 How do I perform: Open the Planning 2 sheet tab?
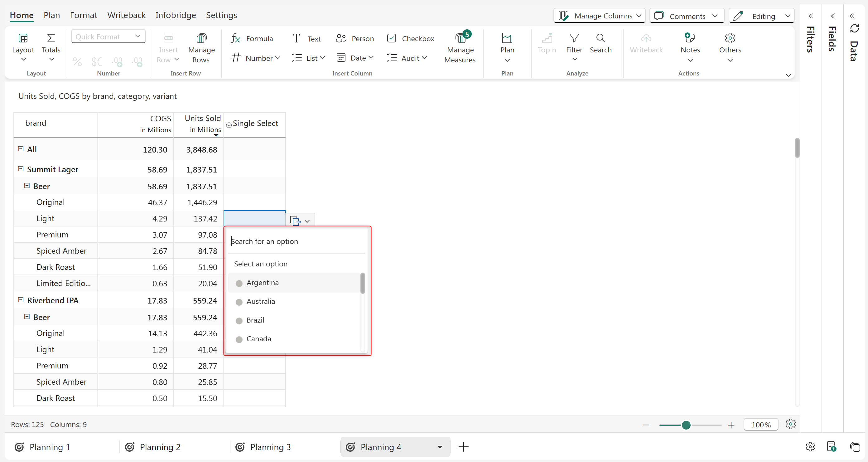tap(160, 447)
